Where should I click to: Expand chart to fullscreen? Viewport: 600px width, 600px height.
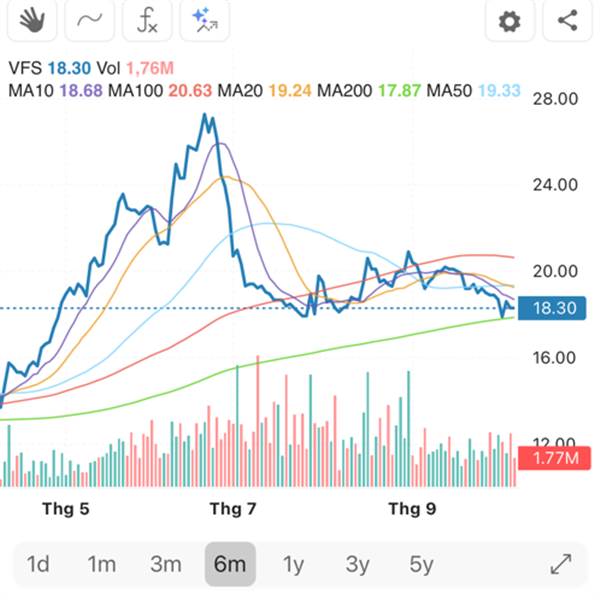[561, 564]
